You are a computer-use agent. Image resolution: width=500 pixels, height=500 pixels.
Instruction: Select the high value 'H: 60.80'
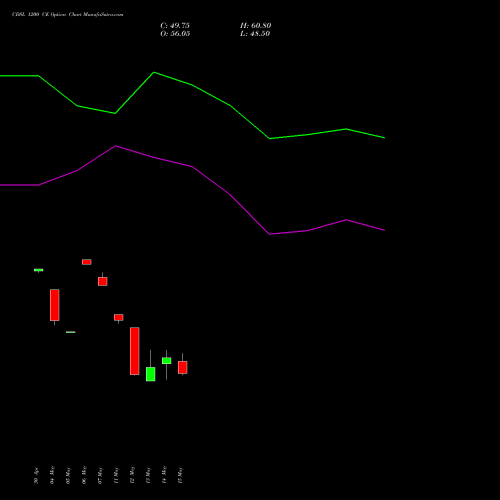click(x=256, y=26)
